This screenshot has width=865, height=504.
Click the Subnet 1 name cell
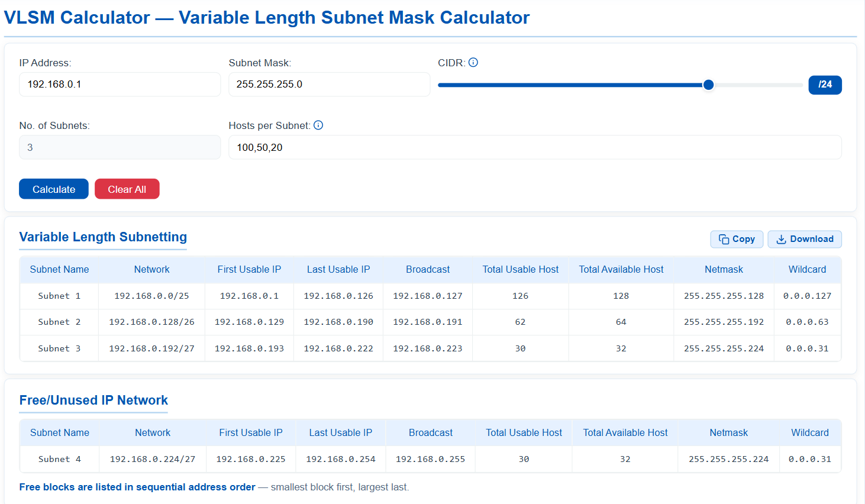[x=59, y=296]
